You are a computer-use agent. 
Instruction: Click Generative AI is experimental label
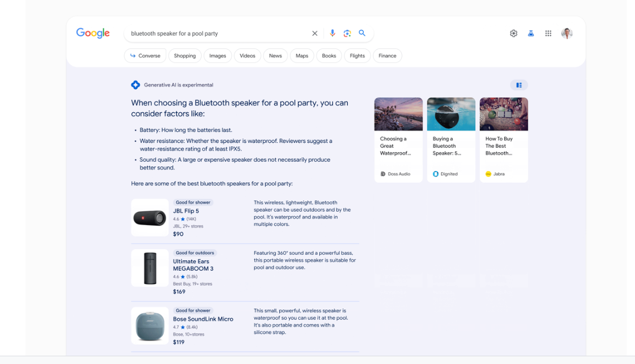[178, 85]
